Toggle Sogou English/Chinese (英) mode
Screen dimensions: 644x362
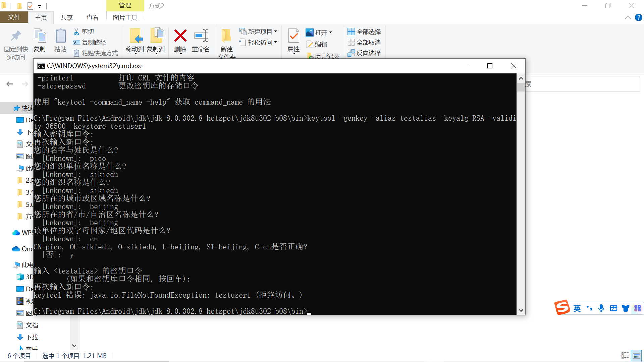click(x=577, y=308)
